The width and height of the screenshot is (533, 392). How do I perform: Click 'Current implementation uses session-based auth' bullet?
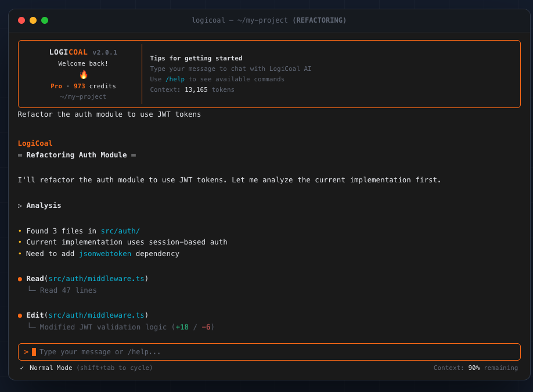[127, 242]
